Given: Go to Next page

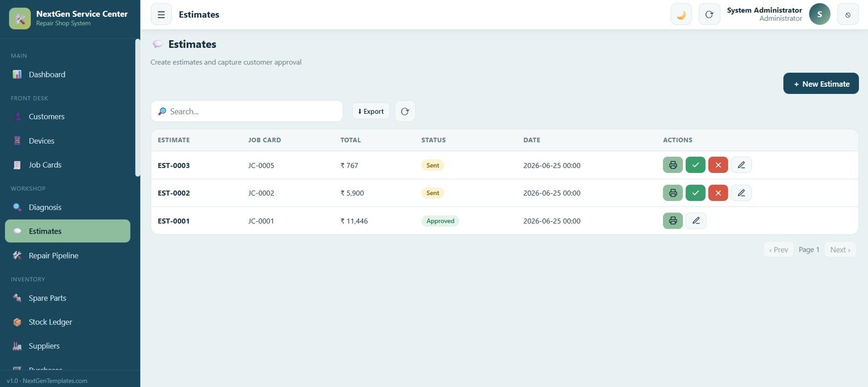Looking at the screenshot, I should coord(840,249).
